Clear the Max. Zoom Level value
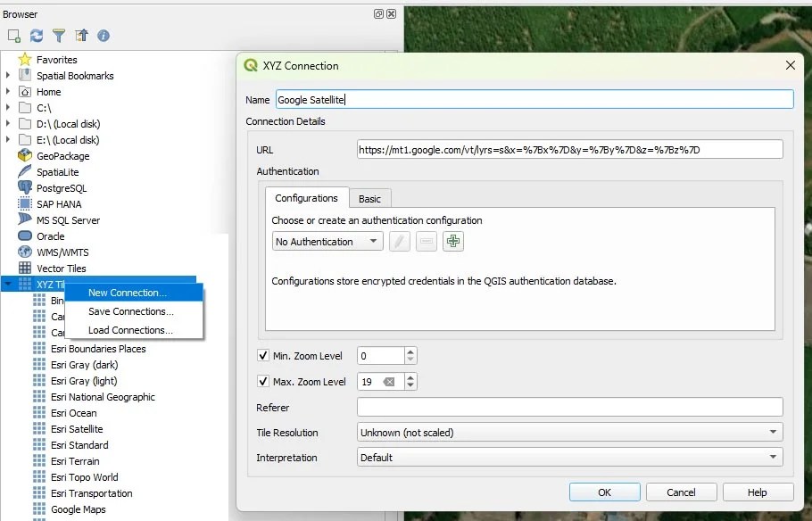812x521 pixels. [389, 382]
